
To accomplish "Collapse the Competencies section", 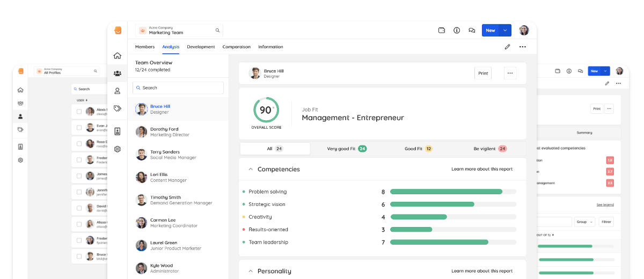I will pyautogui.click(x=250, y=169).
